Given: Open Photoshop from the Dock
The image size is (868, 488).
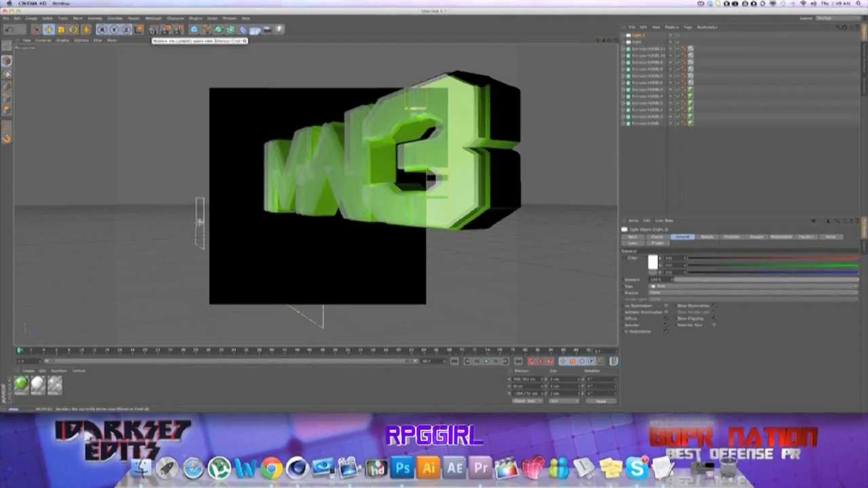Looking at the screenshot, I should [402, 468].
